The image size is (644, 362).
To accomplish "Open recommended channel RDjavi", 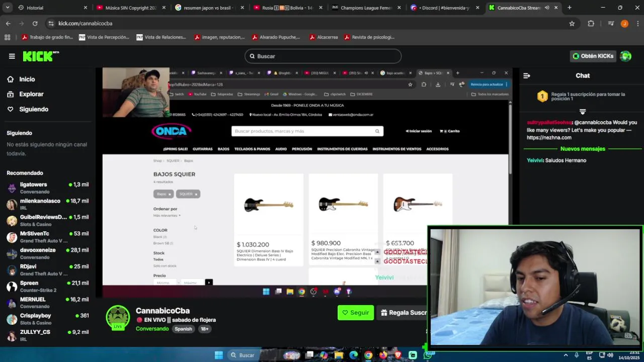I will tap(48, 270).
